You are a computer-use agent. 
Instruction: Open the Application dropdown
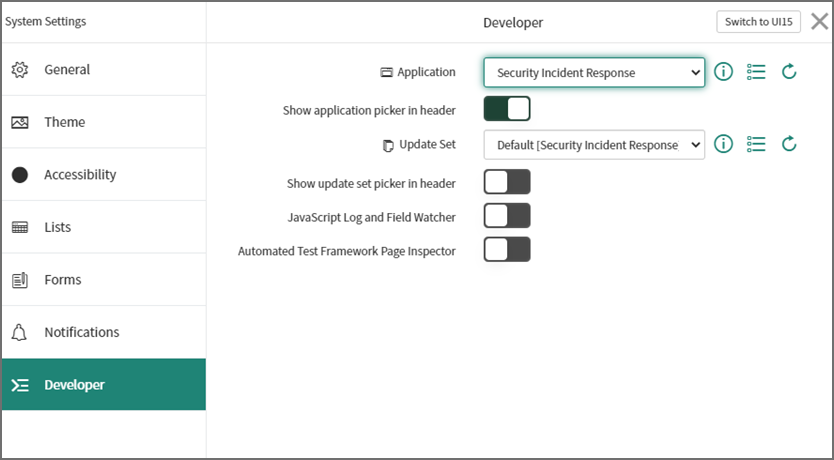point(594,72)
